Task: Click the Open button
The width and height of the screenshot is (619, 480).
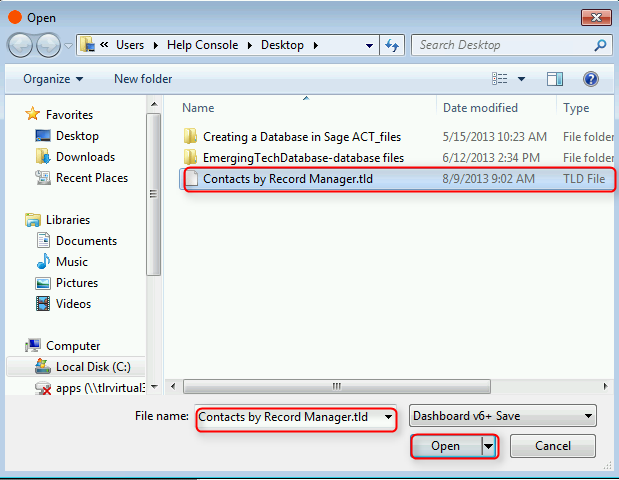Action: [445, 446]
